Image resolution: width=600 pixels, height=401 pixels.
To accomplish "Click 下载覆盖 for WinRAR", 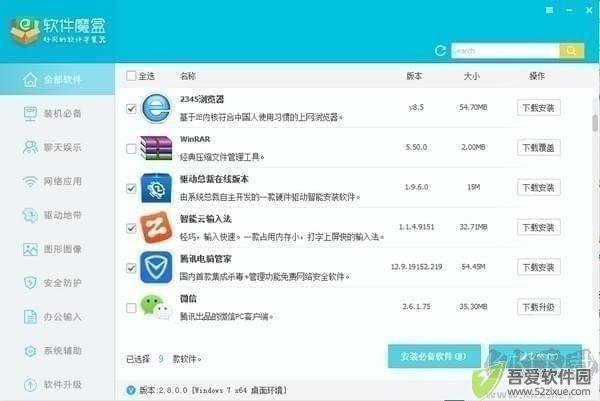I will coord(538,148).
